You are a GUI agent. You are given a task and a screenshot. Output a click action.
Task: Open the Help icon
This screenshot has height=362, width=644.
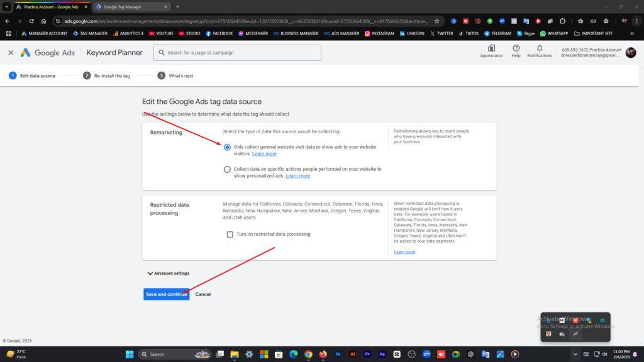516,52
